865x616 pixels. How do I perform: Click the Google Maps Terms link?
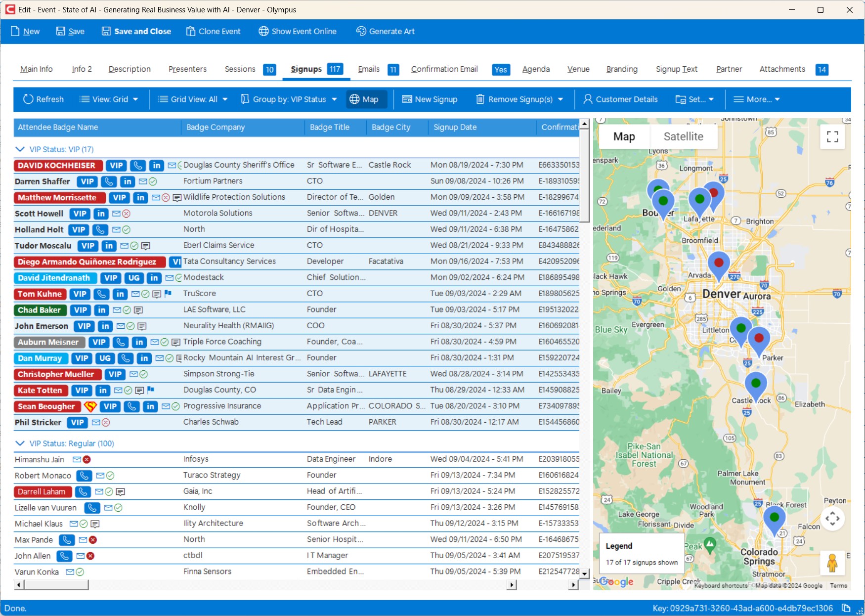click(x=838, y=586)
